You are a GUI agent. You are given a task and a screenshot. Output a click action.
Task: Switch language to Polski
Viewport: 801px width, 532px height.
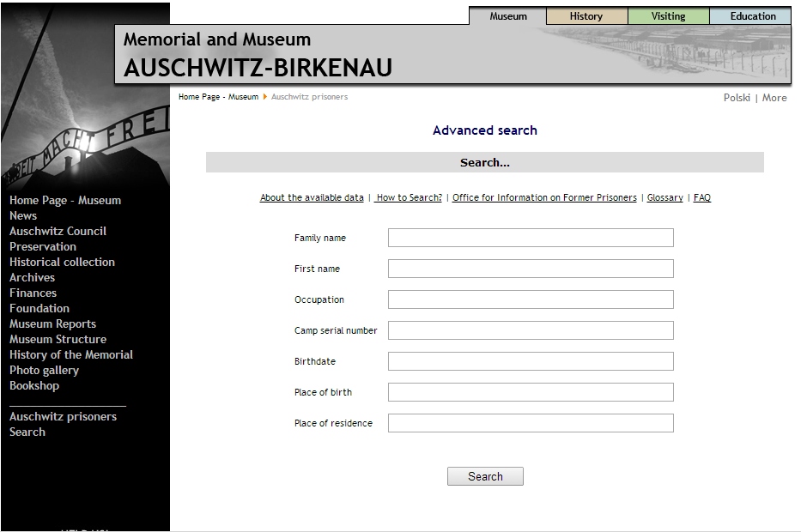tap(737, 98)
